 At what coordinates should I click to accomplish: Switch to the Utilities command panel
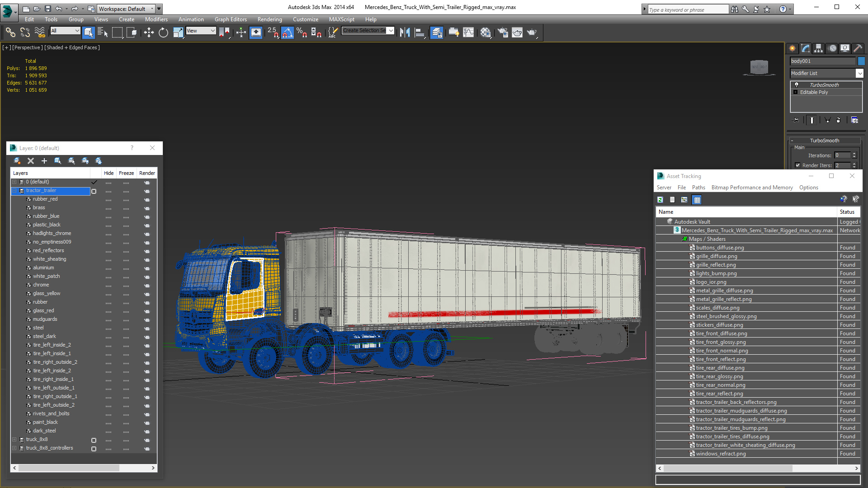[858, 48]
